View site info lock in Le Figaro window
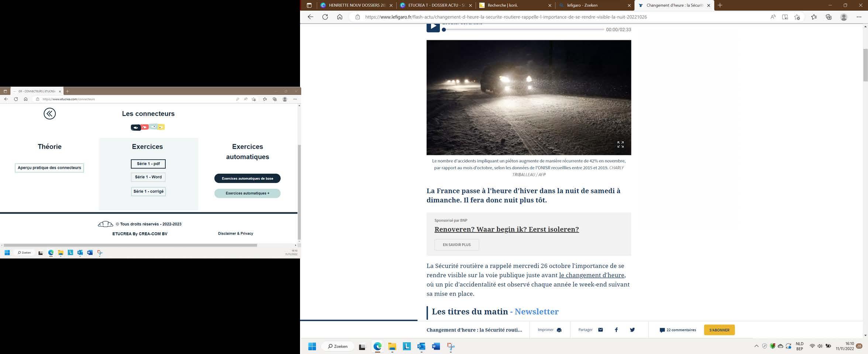Screen dimensions: 868x354 (357, 17)
